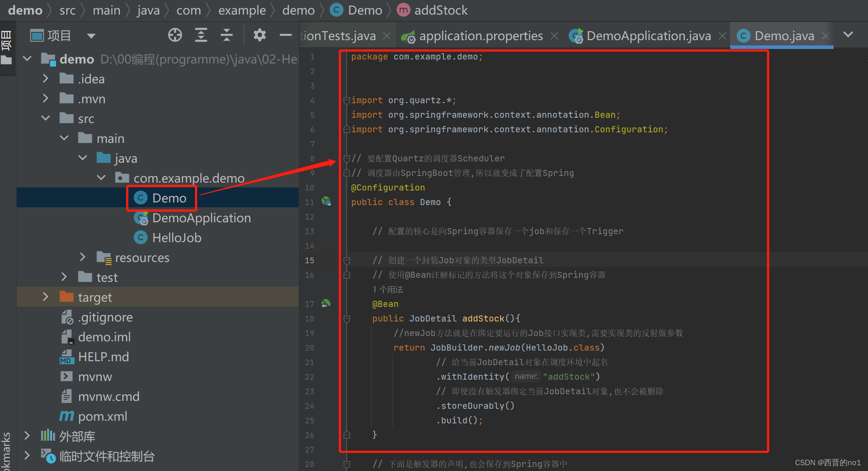Screen dimensions: 868x471
Task: Show hidden editor tabs dropdown
Action: click(848, 35)
